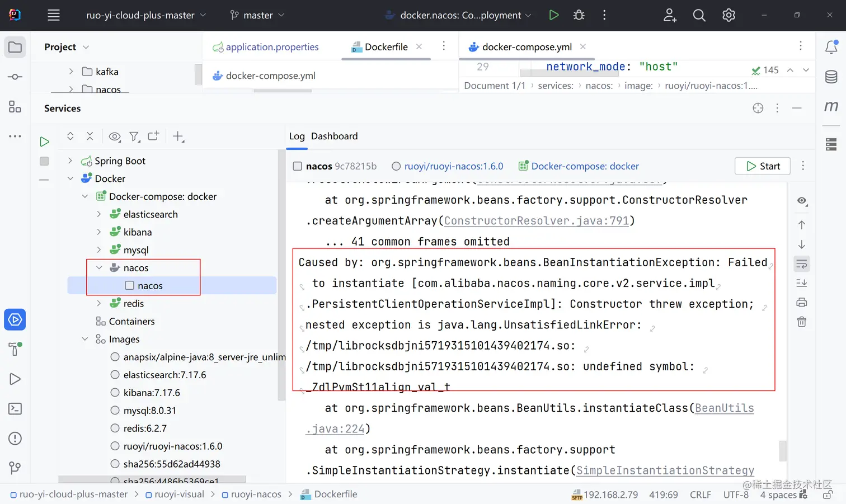The width and height of the screenshot is (846, 504).
Task: Add service with plus icon
Action: point(178,136)
